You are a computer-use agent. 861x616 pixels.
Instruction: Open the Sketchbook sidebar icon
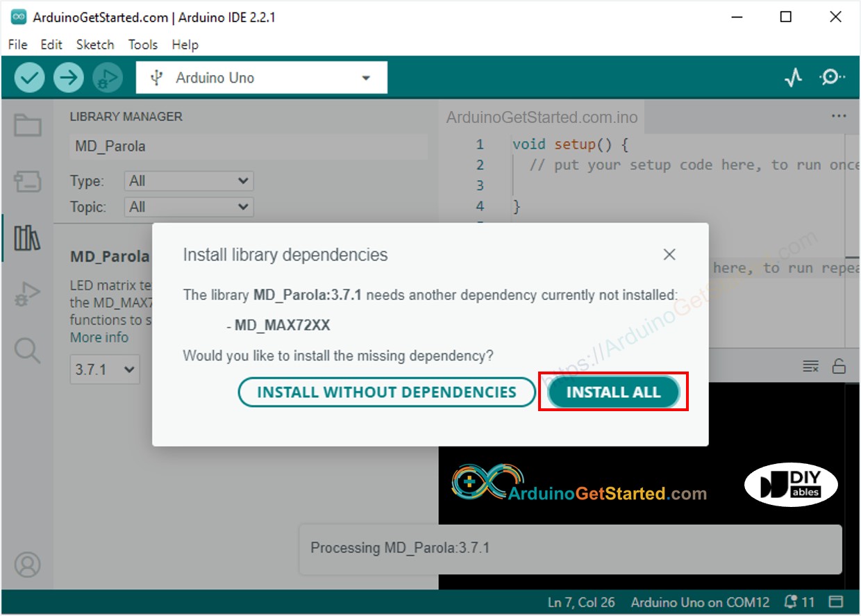point(28,126)
